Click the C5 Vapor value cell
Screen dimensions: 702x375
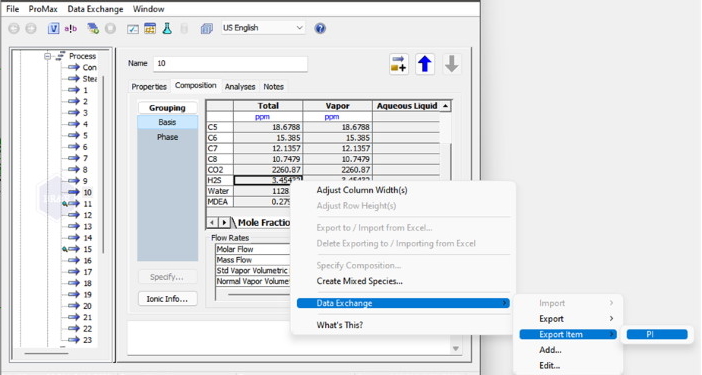(x=338, y=127)
